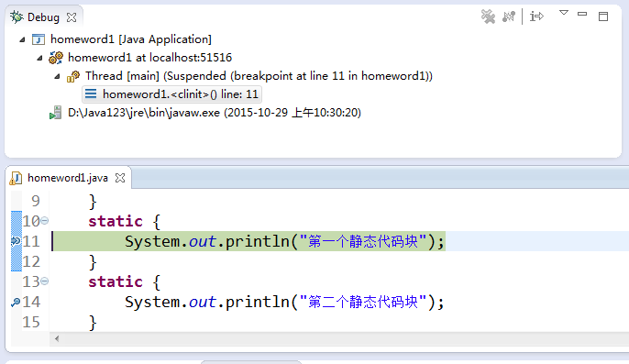The height and width of the screenshot is (364, 629).
Task: Maximize the Debug view panel
Action: click(603, 17)
